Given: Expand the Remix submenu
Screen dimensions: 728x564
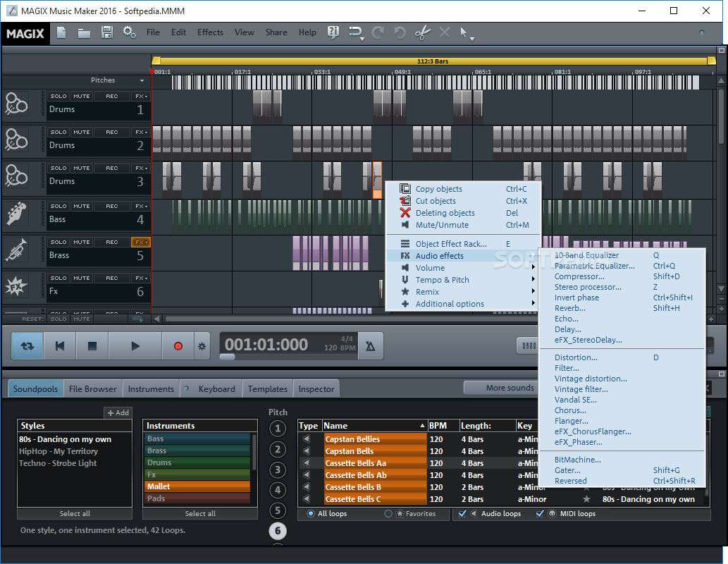Looking at the screenshot, I should 464,292.
